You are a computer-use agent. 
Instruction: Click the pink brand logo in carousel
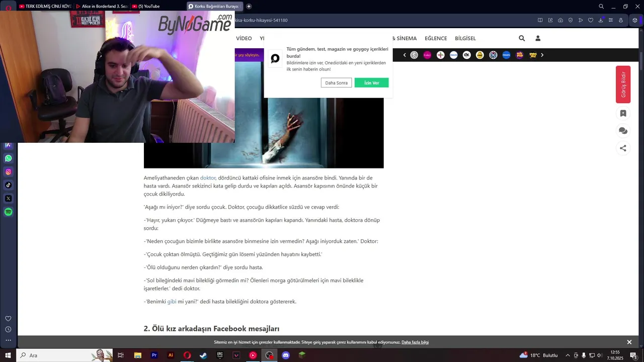tap(427, 55)
